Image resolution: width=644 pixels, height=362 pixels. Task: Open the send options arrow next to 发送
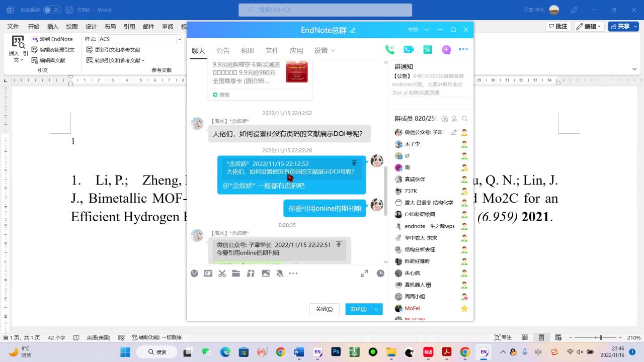click(376, 309)
